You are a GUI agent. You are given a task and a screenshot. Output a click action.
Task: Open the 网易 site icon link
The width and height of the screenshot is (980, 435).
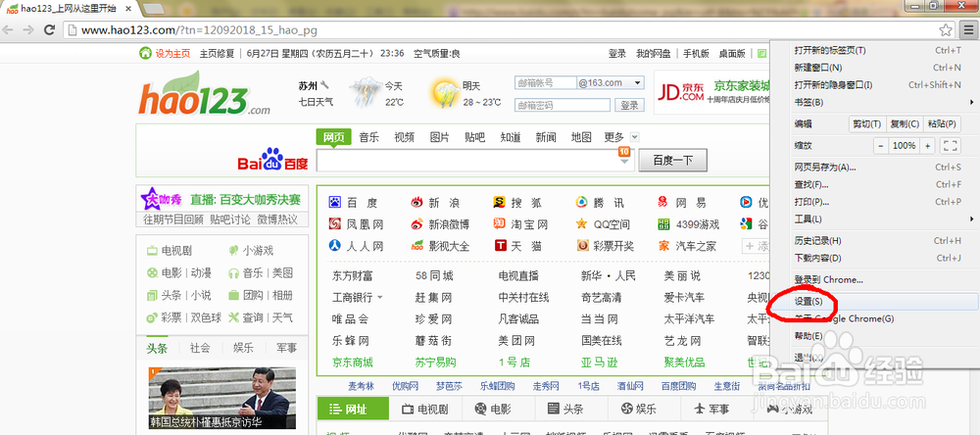click(663, 202)
